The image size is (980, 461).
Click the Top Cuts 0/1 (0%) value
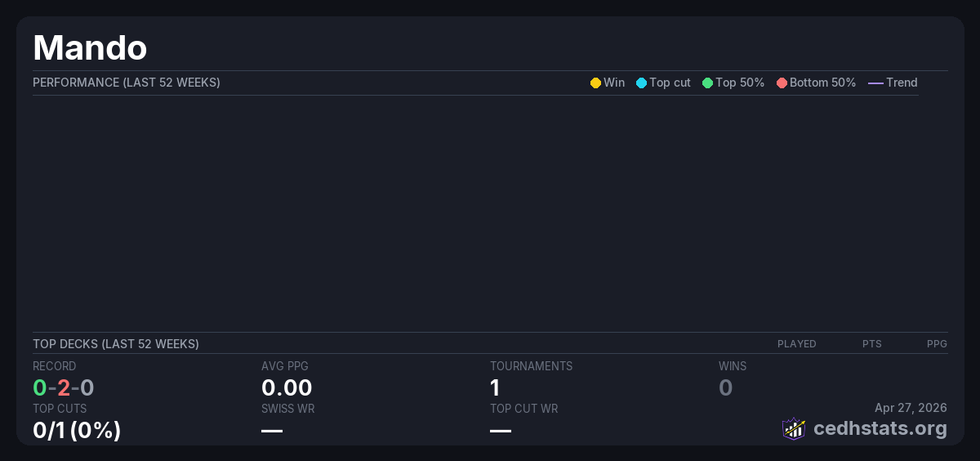(77, 430)
